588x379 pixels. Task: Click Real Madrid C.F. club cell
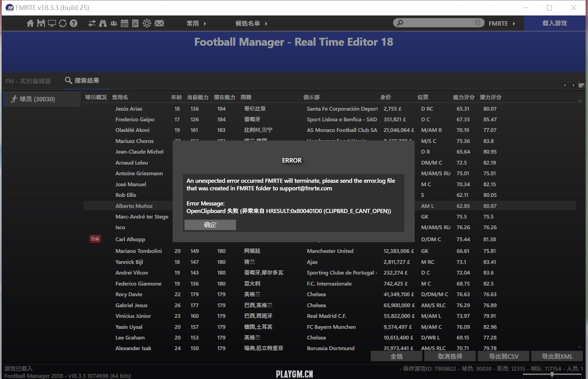tap(326, 316)
